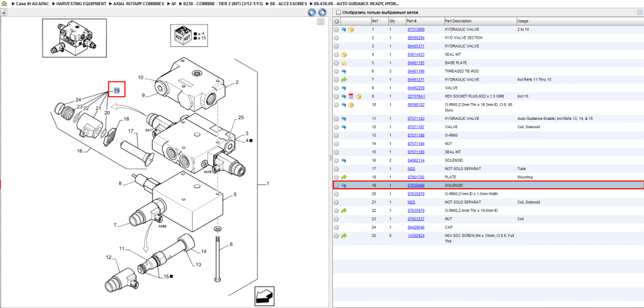Toggle the selection circle for Ref 2
The image size is (644, 308).
click(x=336, y=38)
